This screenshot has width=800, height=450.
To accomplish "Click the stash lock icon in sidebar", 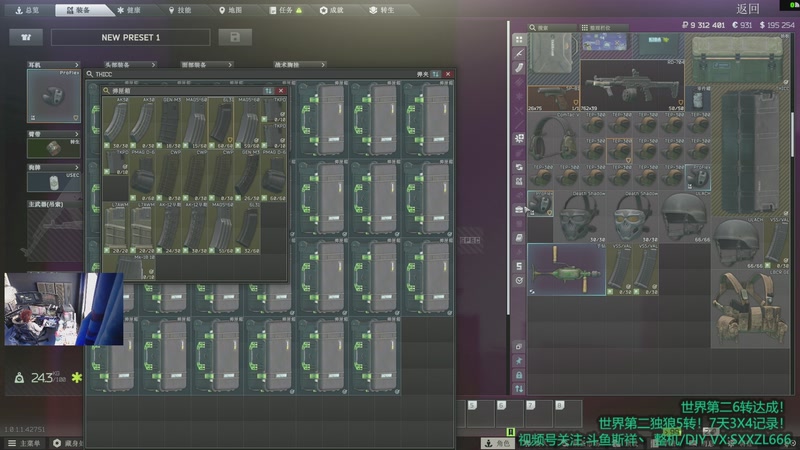I will click(519, 375).
